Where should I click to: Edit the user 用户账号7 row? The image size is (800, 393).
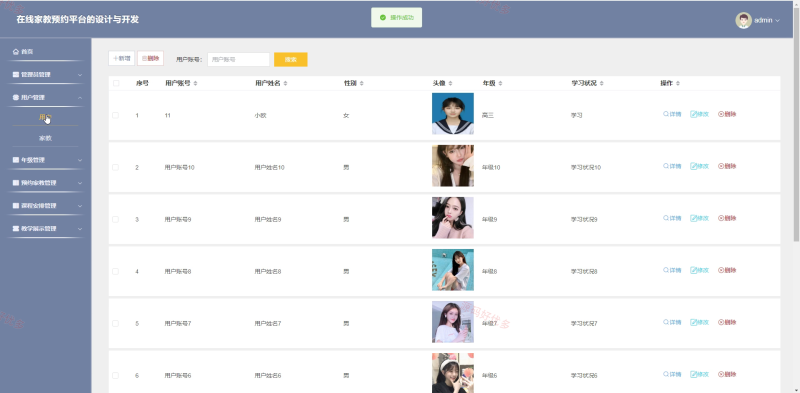[699, 323]
